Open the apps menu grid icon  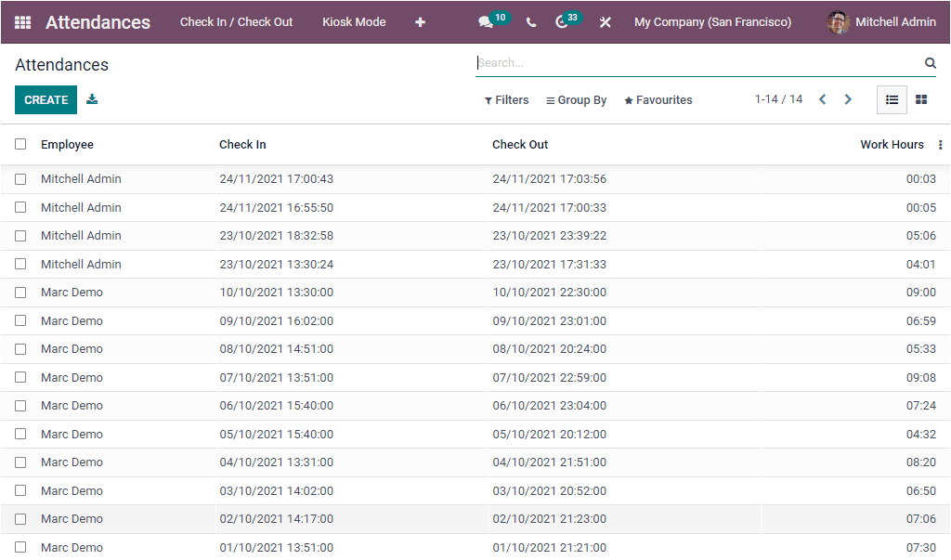click(22, 22)
